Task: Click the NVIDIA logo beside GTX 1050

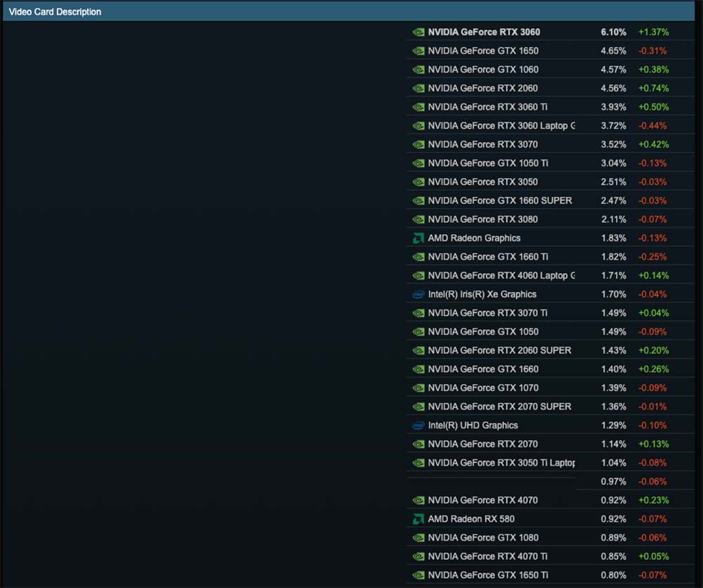Action: (418, 332)
